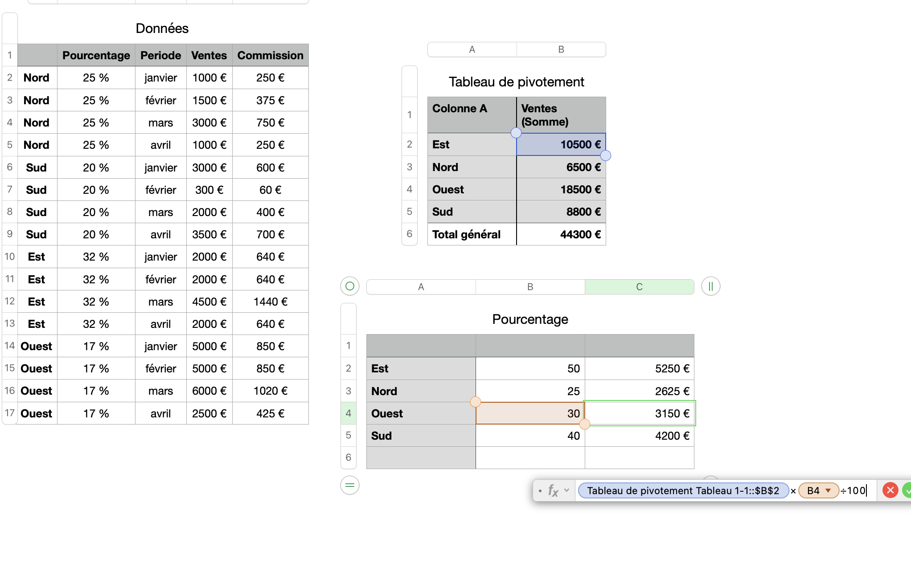Viewport: 911px width, 588px height.
Task: Click the pivot cell showing 18500 €
Action: click(x=561, y=189)
